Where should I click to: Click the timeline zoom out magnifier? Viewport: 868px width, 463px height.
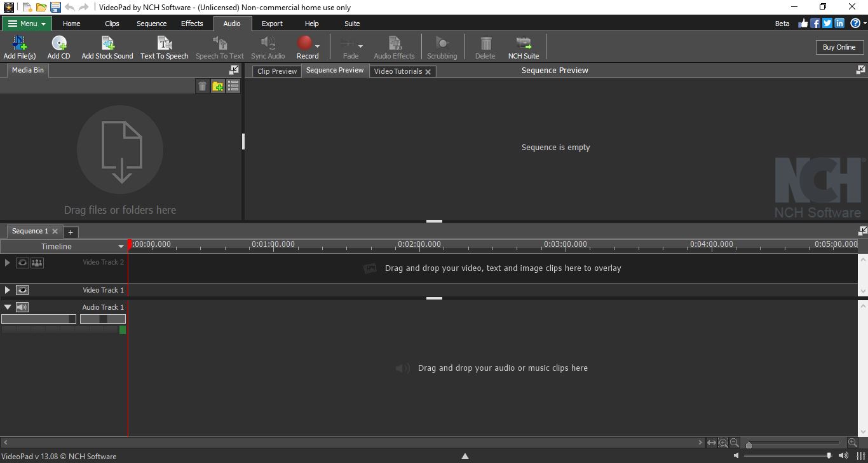click(x=735, y=443)
